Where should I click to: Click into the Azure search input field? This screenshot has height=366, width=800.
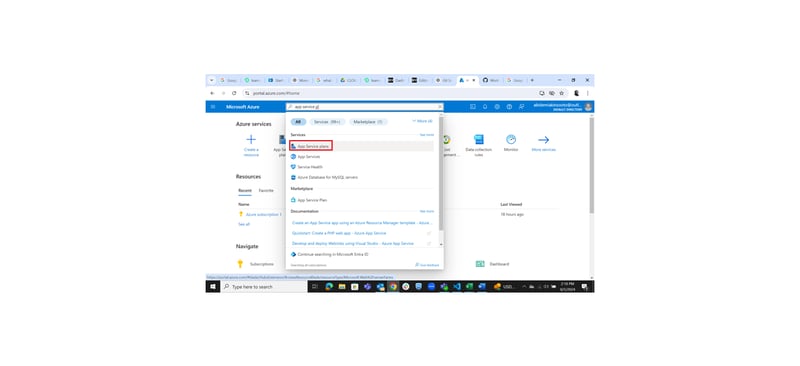pyautogui.click(x=364, y=107)
